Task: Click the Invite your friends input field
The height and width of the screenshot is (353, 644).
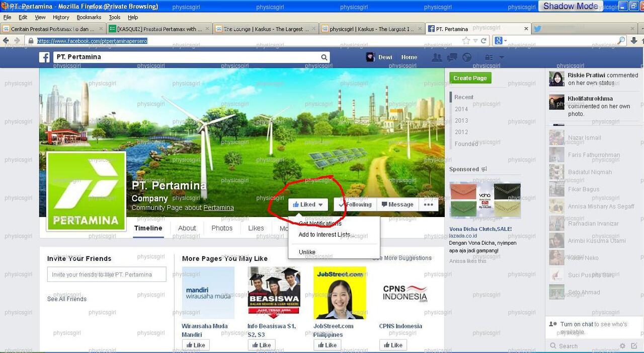Action: pyautogui.click(x=107, y=274)
